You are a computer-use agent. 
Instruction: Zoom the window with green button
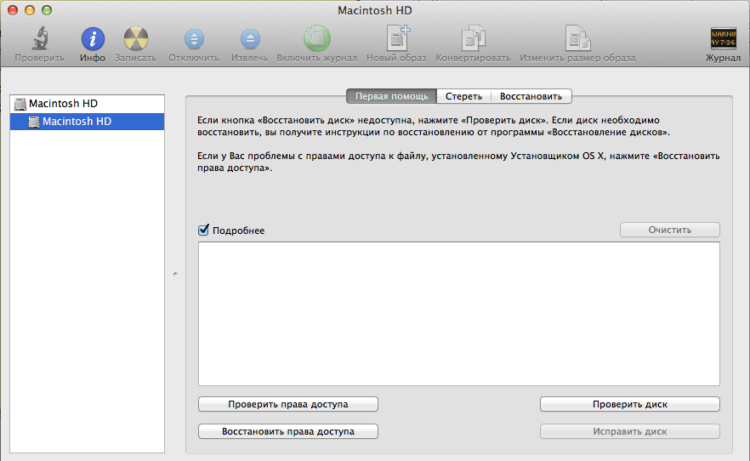46,10
